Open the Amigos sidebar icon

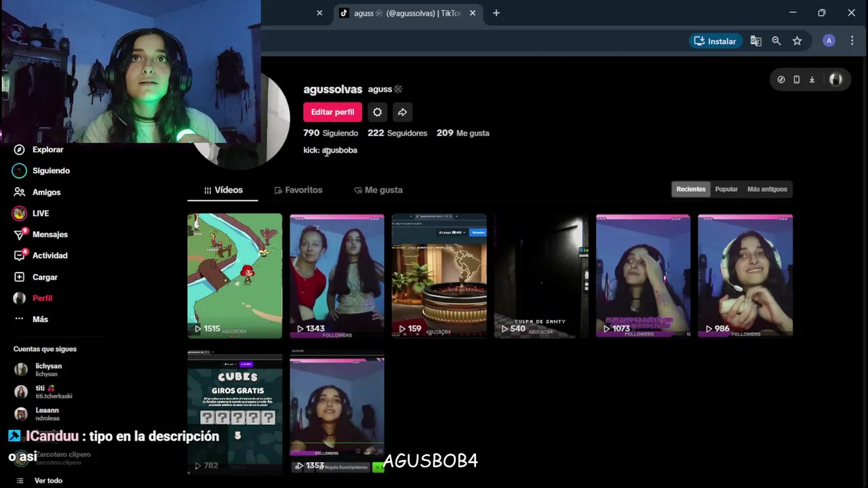coord(20,192)
